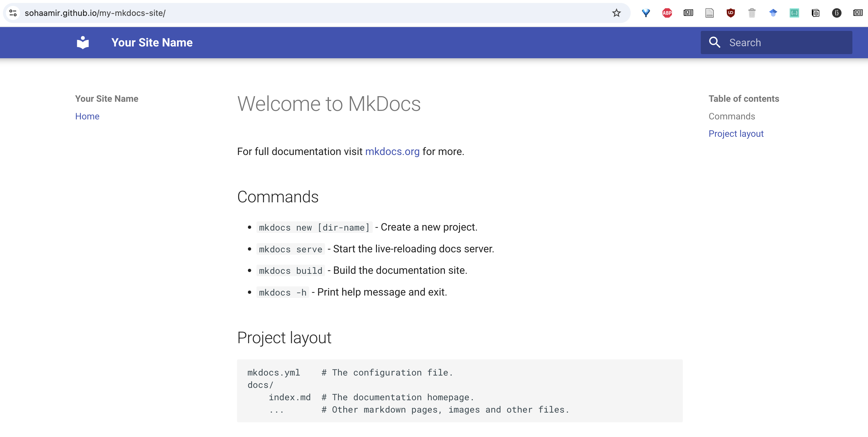This screenshot has height=437, width=868.
Task: Click the Adblock Plus ABP extension icon
Action: pos(667,13)
